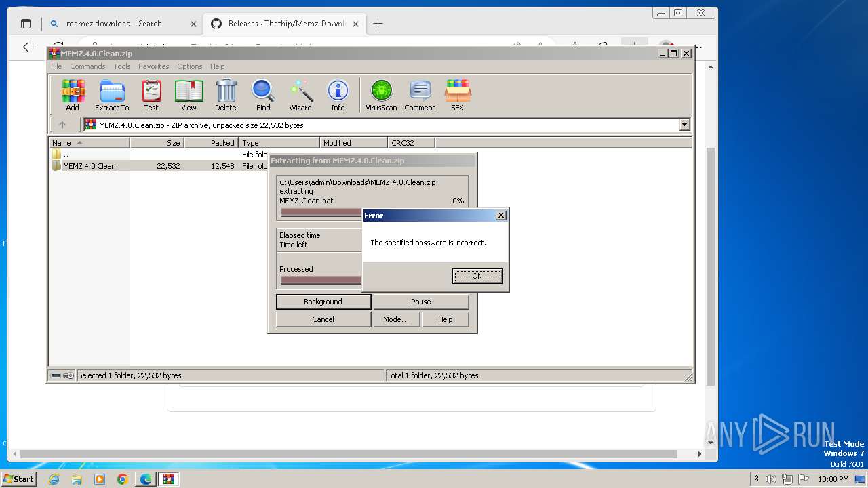Click the Start button in the taskbar
The height and width of the screenshot is (488, 868).
pos(18,479)
